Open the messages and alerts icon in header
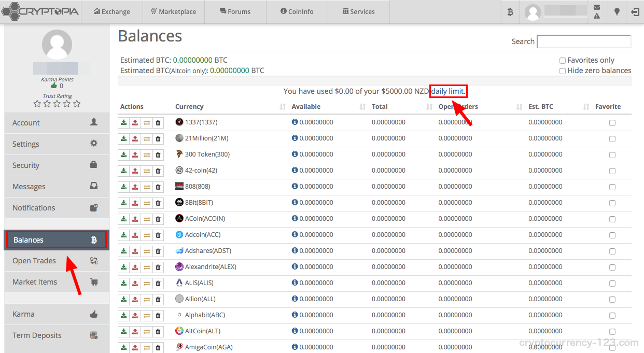644x353 pixels. 597,12
